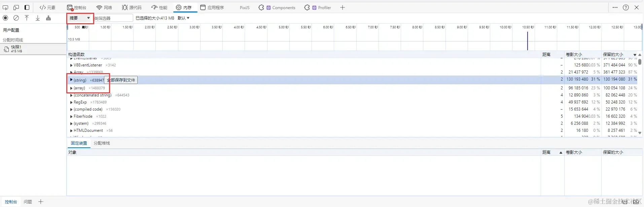
Task: Open the PixiJS tab
Action: coord(245,7)
